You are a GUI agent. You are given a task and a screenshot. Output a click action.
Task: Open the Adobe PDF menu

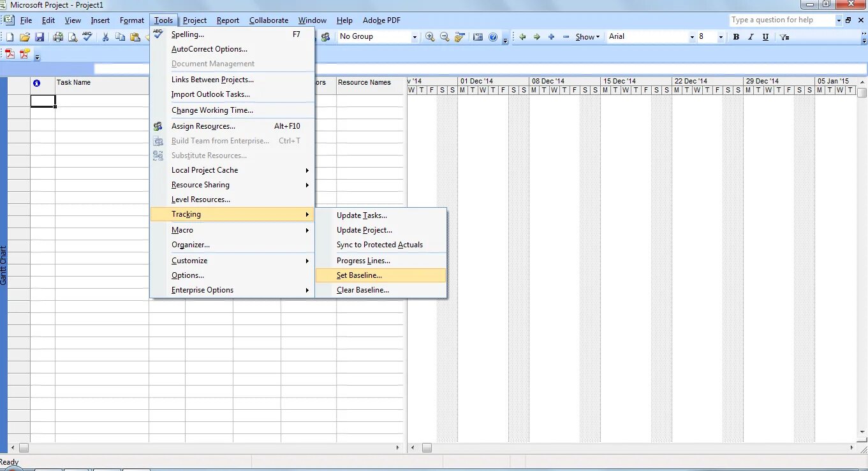pos(381,20)
